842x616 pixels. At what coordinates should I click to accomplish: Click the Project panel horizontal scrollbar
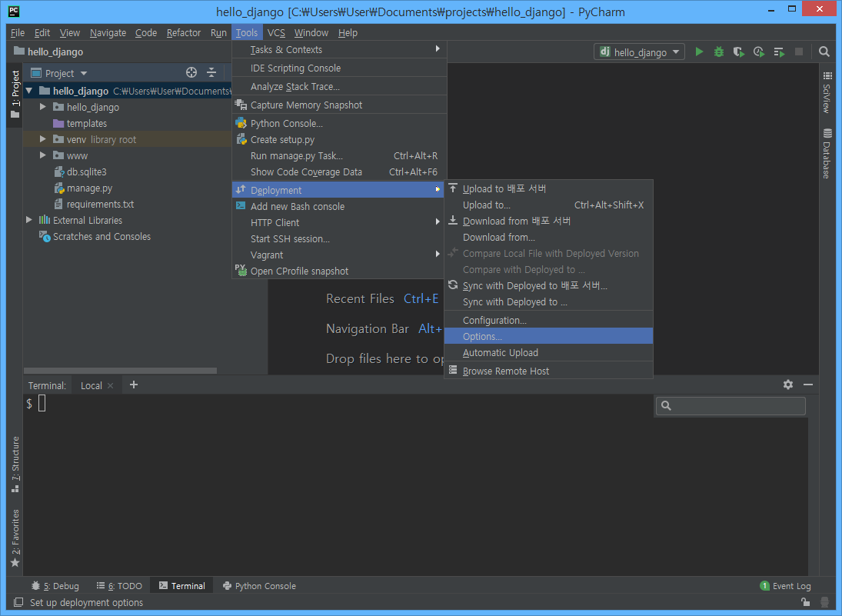point(120,371)
